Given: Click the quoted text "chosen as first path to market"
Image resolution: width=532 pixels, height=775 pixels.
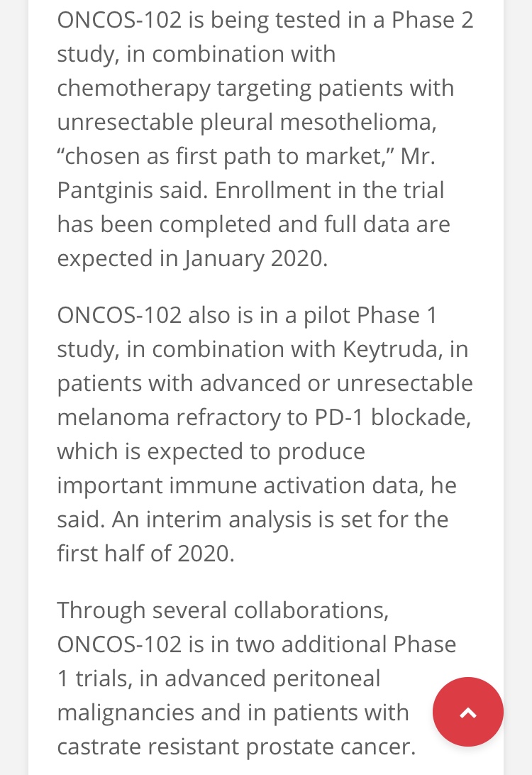Looking at the screenshot, I should coord(223,156).
